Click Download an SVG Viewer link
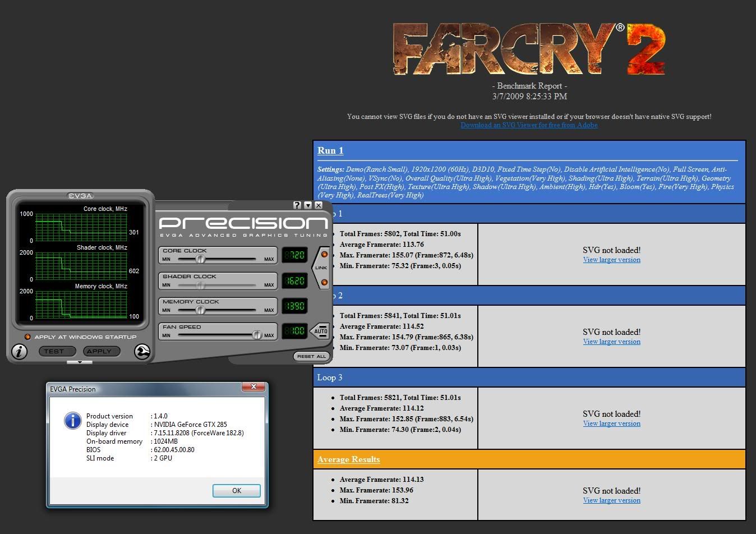 pos(529,125)
